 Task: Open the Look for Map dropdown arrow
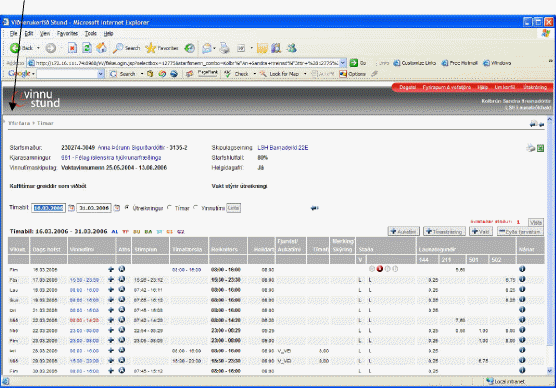pos(305,74)
